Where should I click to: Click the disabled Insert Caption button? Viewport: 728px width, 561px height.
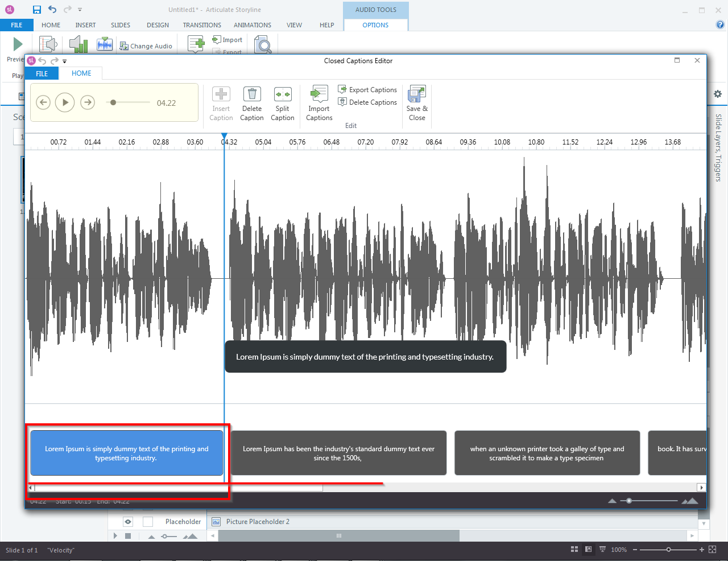point(221,104)
